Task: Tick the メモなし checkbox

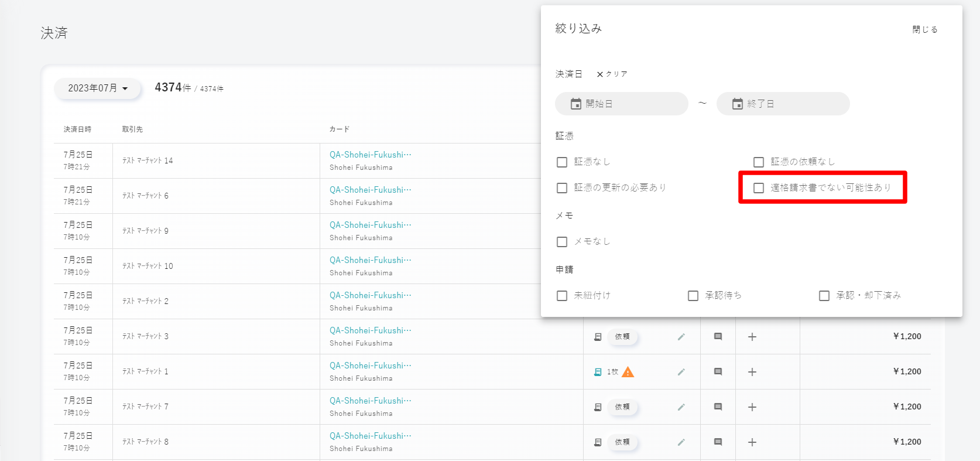Action: (562, 242)
